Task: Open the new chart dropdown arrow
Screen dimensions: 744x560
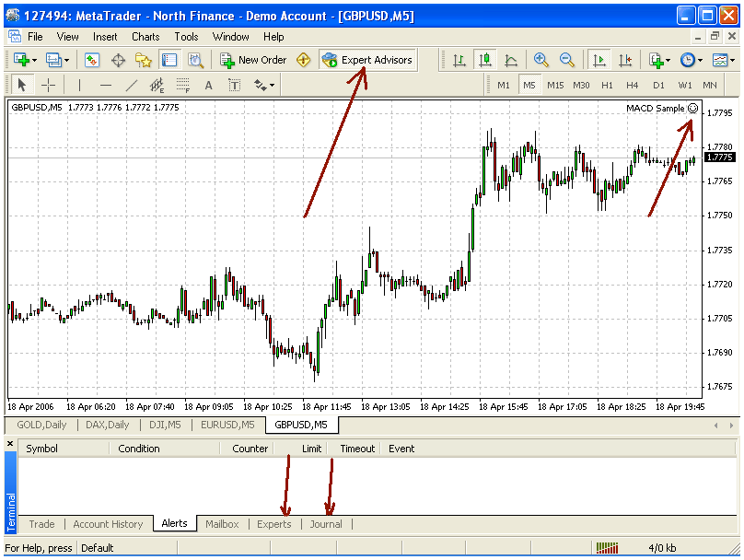Action: coord(35,60)
